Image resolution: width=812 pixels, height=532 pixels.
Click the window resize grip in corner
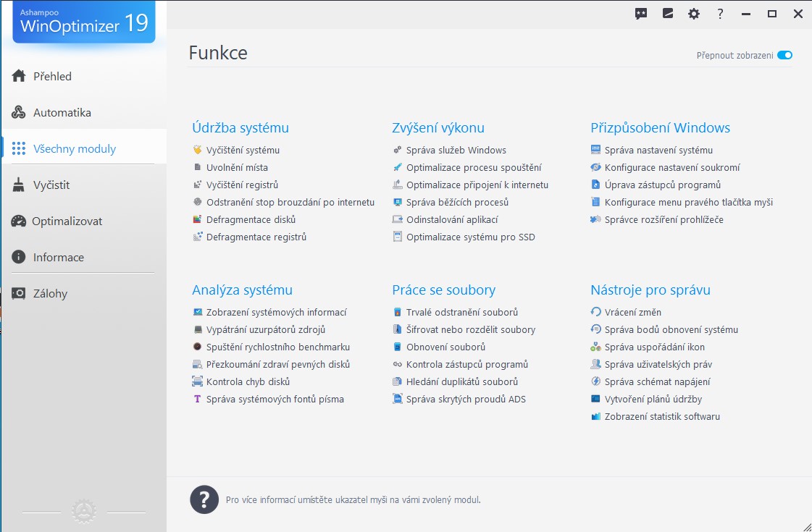coord(805,525)
